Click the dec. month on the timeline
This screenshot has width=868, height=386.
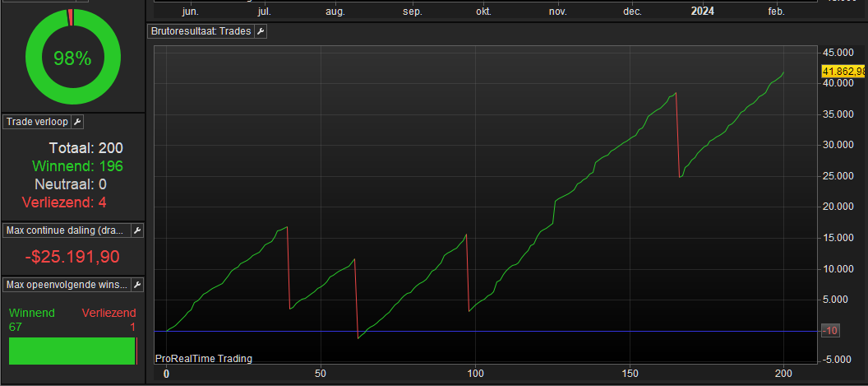632,11
